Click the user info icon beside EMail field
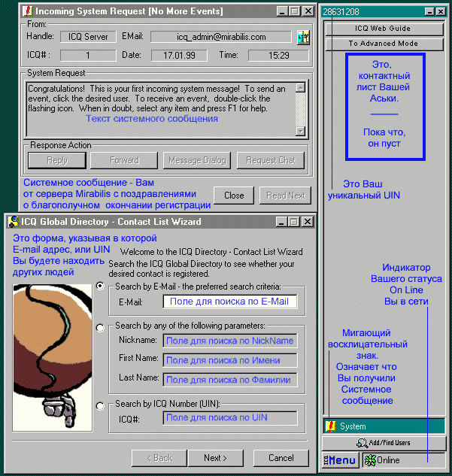The height and width of the screenshot is (476, 452). coord(303,38)
